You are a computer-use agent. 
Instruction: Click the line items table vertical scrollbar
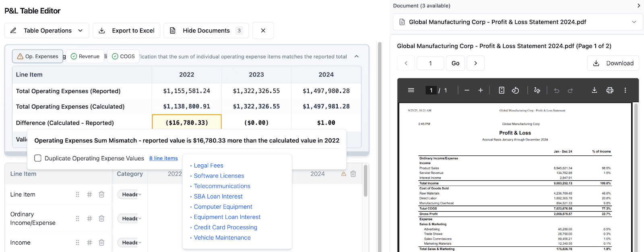click(365, 181)
